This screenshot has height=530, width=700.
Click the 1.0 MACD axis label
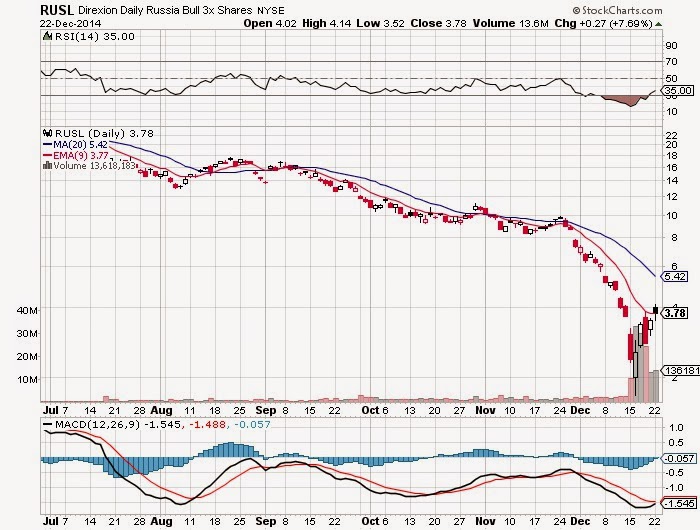click(677, 428)
